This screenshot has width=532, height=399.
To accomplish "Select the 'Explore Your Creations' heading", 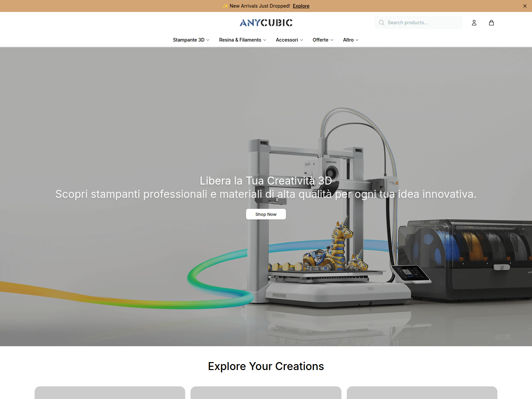I will (x=266, y=366).
